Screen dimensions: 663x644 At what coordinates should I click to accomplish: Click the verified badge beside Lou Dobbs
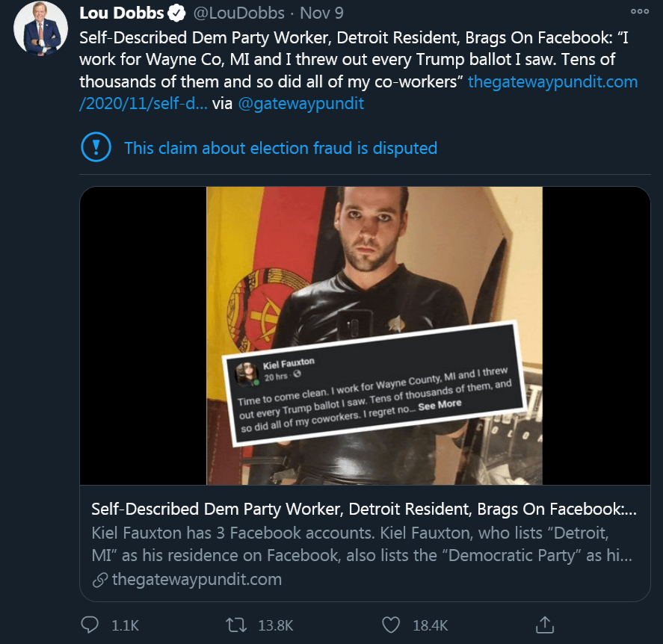click(176, 13)
